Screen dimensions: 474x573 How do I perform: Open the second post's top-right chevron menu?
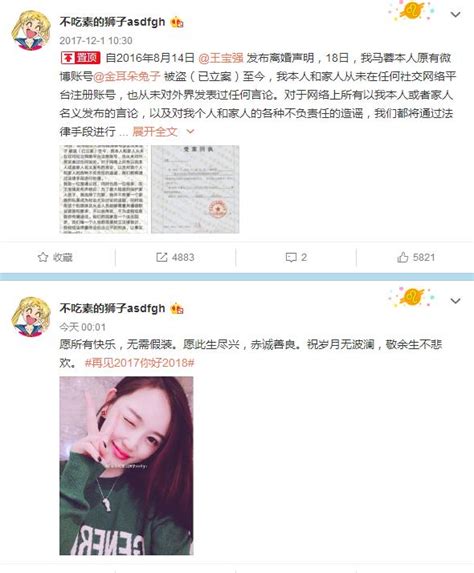(x=455, y=301)
